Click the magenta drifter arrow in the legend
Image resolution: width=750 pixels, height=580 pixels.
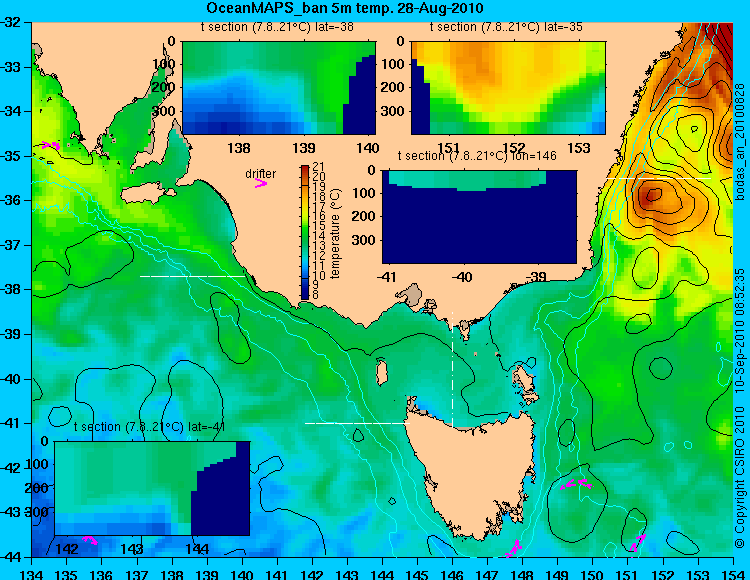pos(261,183)
